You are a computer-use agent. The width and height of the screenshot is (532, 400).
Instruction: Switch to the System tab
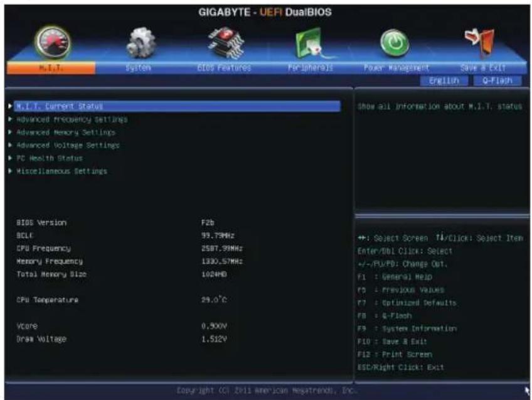coord(139,68)
